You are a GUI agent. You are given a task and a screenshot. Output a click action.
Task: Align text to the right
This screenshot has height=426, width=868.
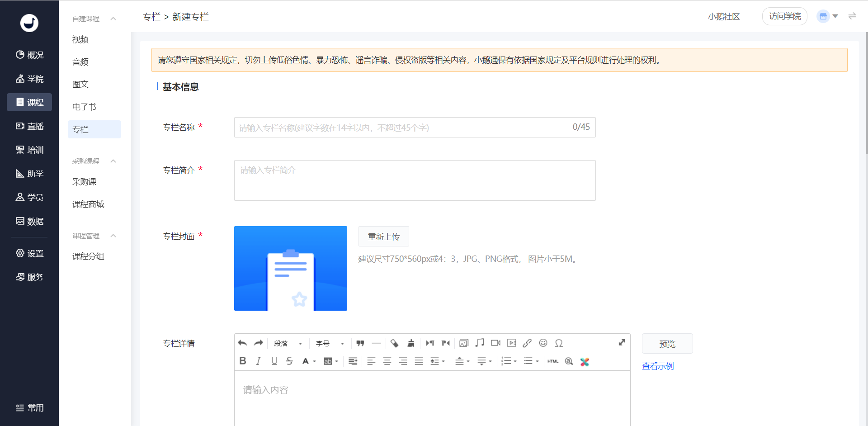[x=403, y=361]
